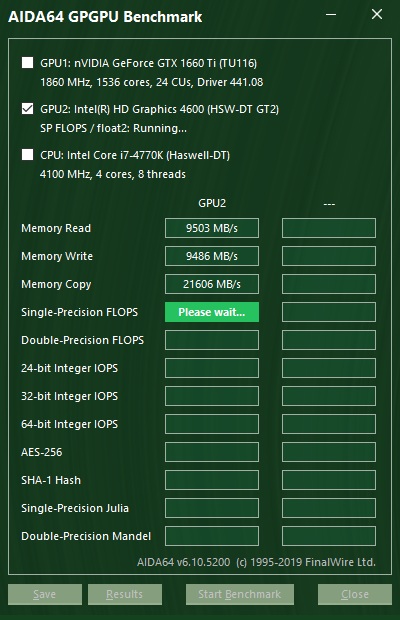400x620 pixels.
Task: Click the Single-Precision Julia GPU2 result box
Action: [x=212, y=508]
